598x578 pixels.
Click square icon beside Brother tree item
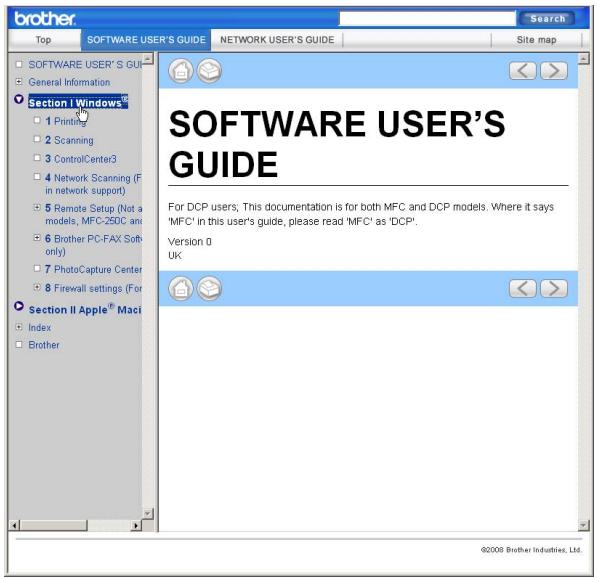[19, 345]
